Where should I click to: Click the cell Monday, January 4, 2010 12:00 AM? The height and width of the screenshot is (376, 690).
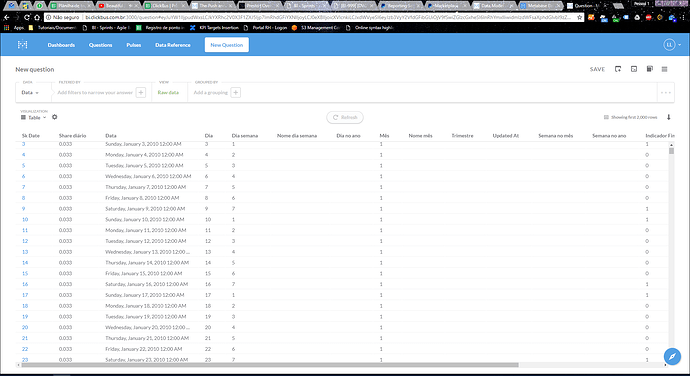point(144,155)
